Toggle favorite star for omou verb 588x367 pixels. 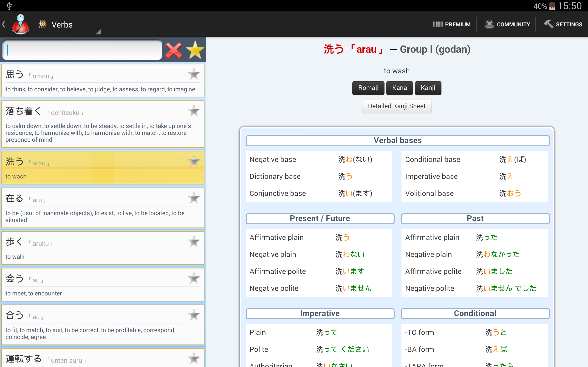coord(194,74)
